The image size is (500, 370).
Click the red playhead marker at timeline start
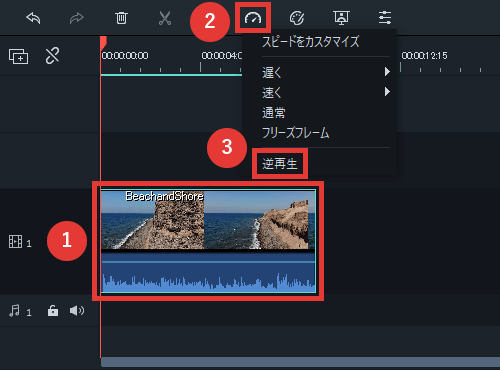pyautogui.click(x=103, y=43)
